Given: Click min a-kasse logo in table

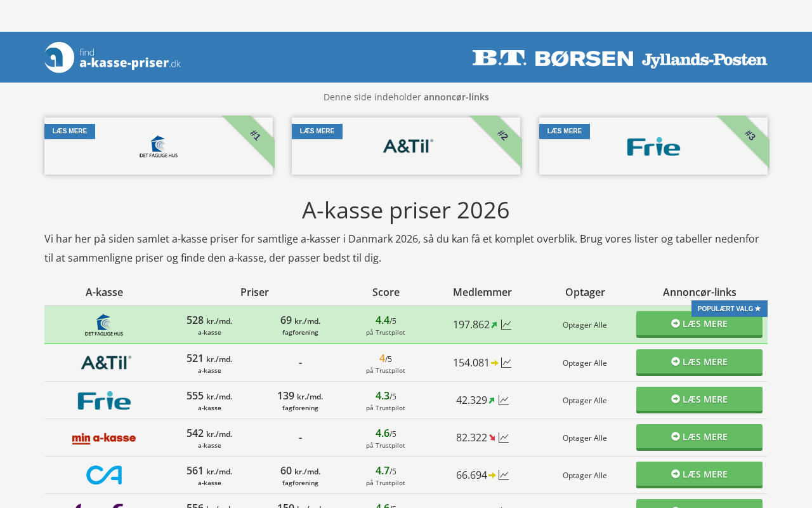Looking at the screenshot, I should pos(104,438).
